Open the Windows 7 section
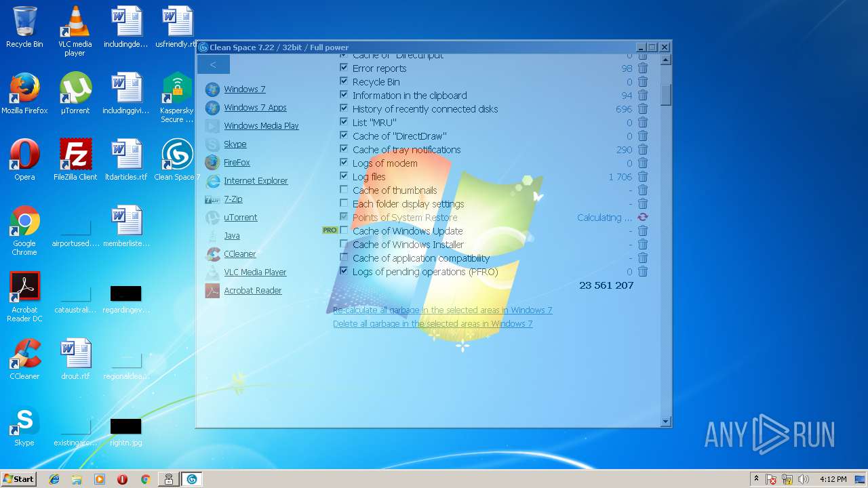This screenshot has width=868, height=488. tap(245, 89)
